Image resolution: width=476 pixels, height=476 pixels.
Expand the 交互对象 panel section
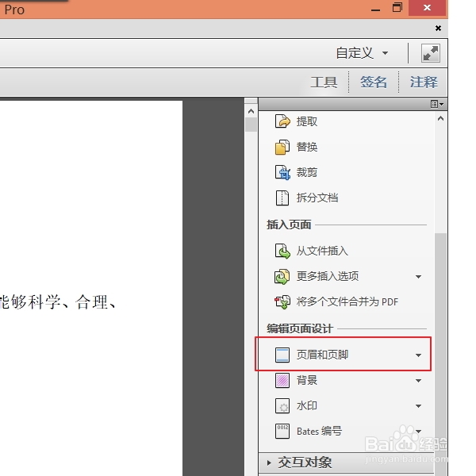(x=347, y=463)
